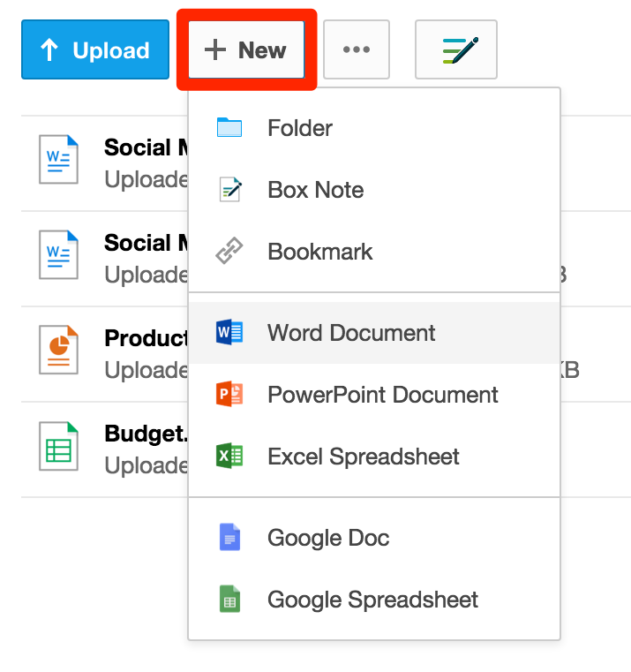Create a new Excel Spreadsheet from menu
This screenshot has width=631, height=672.
pos(363,457)
